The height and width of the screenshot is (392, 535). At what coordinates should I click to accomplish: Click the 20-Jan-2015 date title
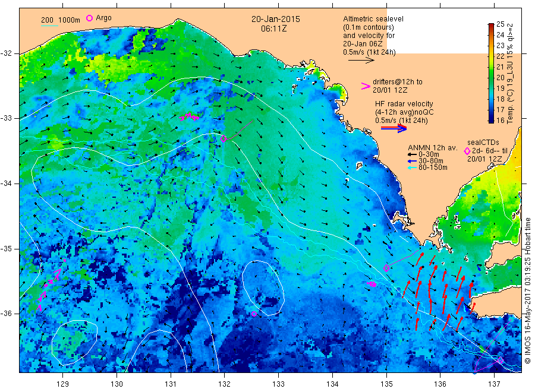(276, 19)
